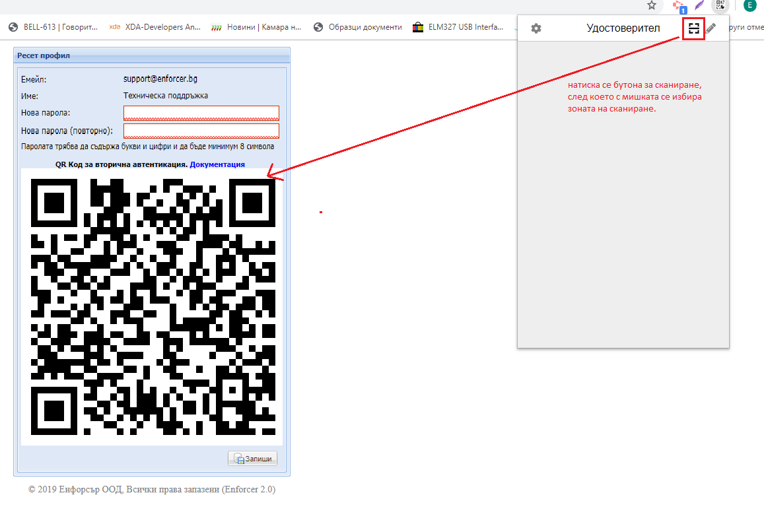This screenshot has width=764, height=532.
Task: Click the Запиши save button
Action: coord(252,459)
